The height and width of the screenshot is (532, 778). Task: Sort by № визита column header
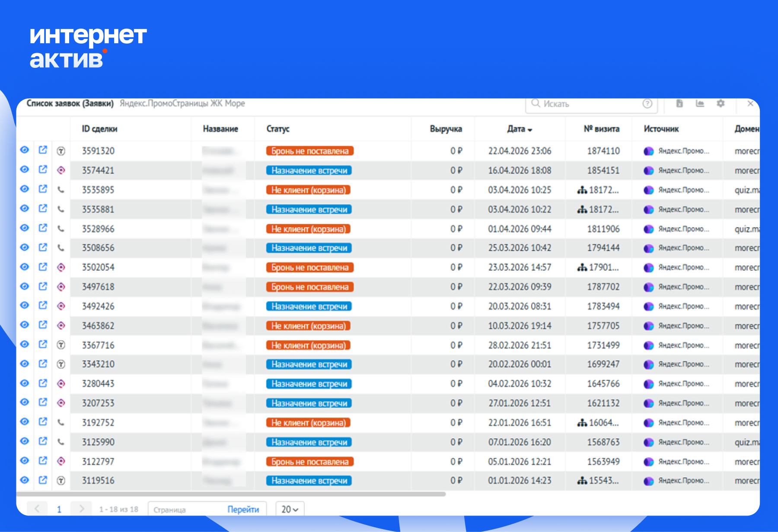click(601, 129)
